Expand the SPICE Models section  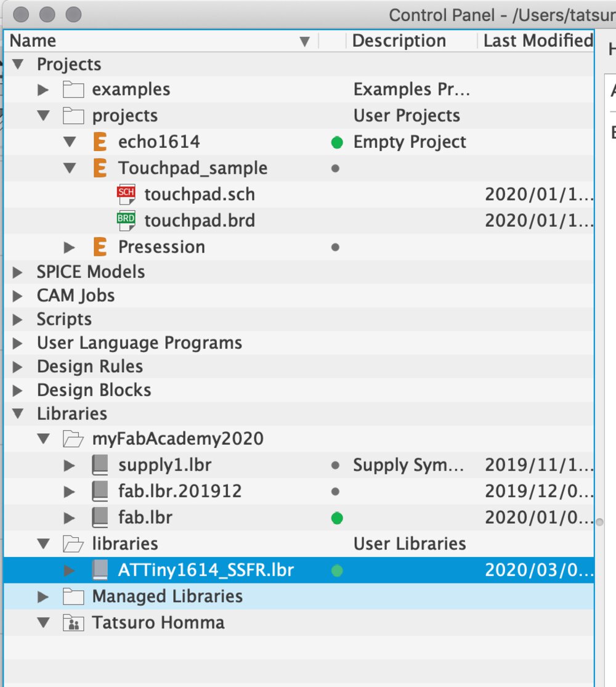coord(17,272)
